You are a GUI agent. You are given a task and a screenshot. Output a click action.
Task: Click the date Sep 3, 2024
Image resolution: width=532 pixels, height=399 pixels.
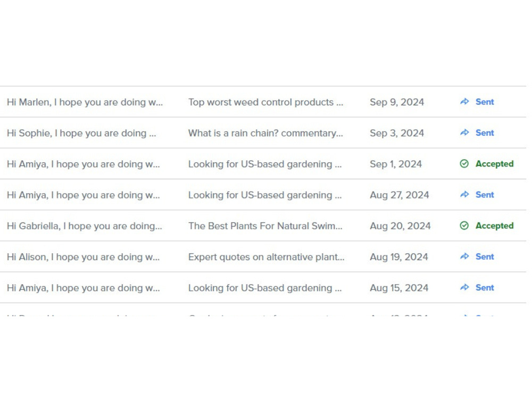pos(397,133)
